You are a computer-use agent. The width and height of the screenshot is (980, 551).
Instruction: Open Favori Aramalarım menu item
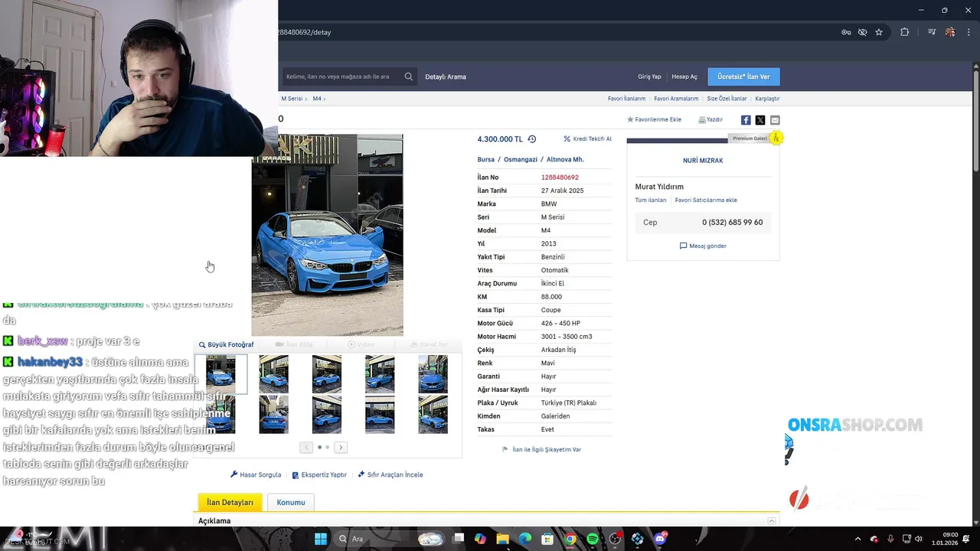[x=676, y=99]
